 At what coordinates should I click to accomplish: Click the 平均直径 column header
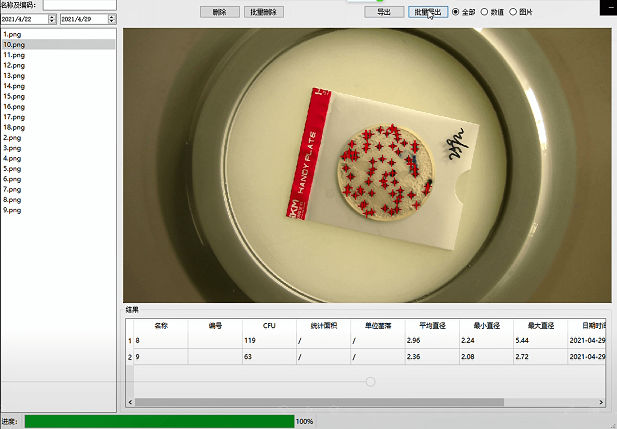tap(431, 325)
